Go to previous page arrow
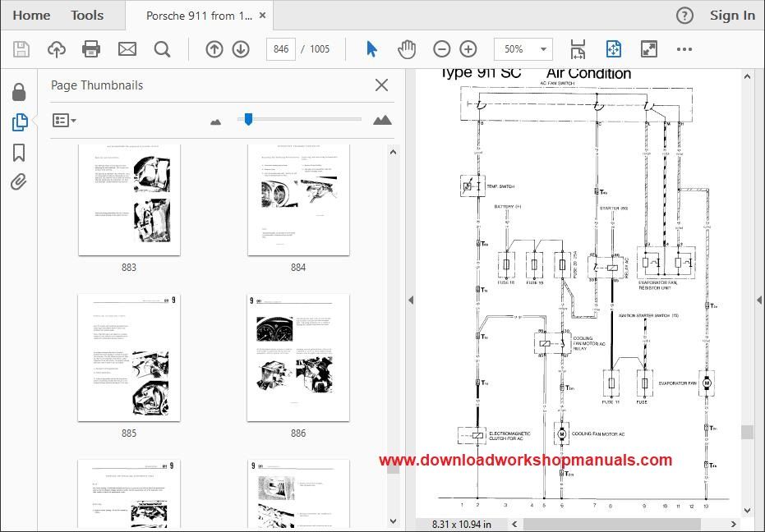This screenshot has height=532, width=765. pyautogui.click(x=214, y=49)
